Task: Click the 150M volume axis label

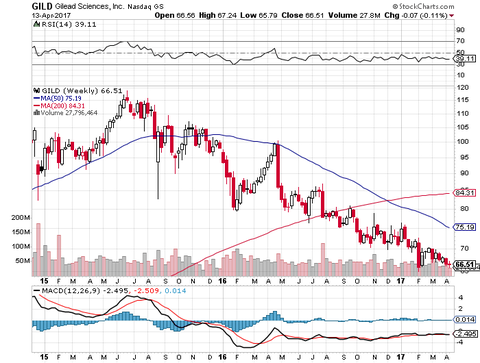Action: click(x=21, y=232)
